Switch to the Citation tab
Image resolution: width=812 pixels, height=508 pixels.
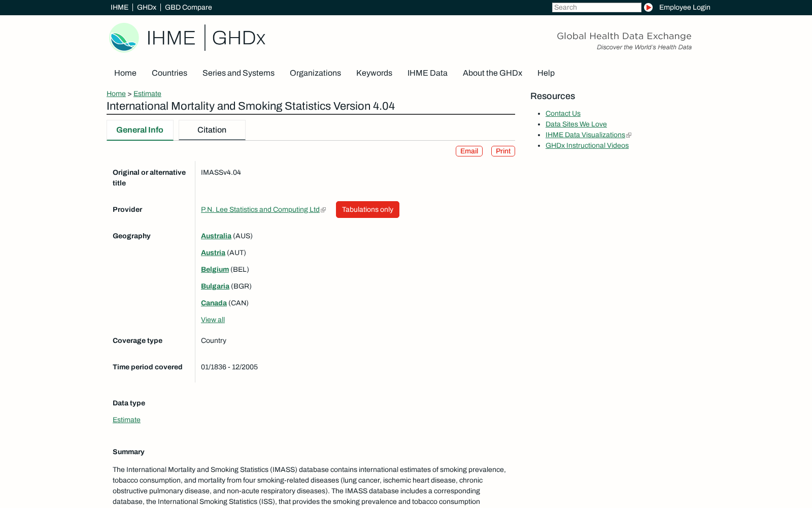[212, 130]
